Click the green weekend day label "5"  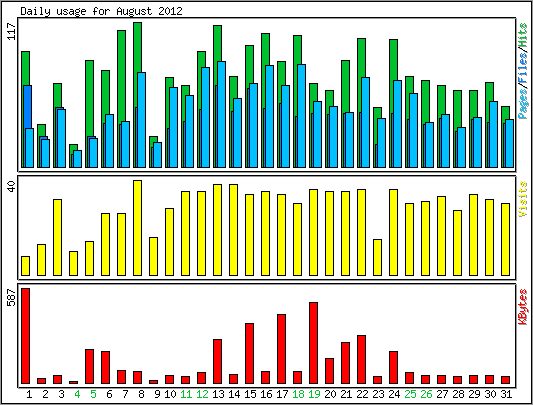(x=93, y=394)
